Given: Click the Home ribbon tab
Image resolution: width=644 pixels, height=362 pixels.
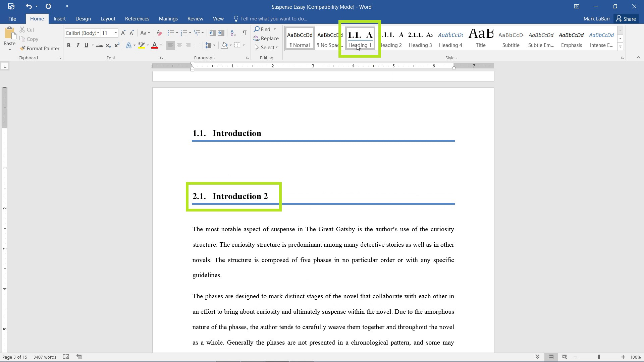Looking at the screenshot, I should pyautogui.click(x=37, y=18).
